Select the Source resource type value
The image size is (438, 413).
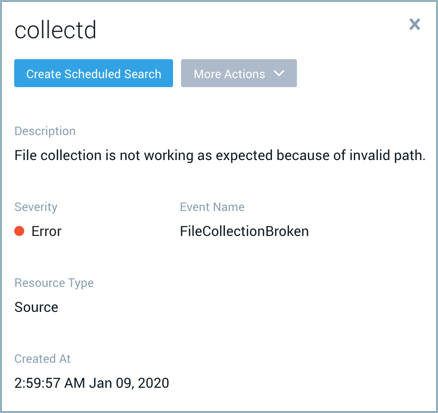[x=36, y=307]
